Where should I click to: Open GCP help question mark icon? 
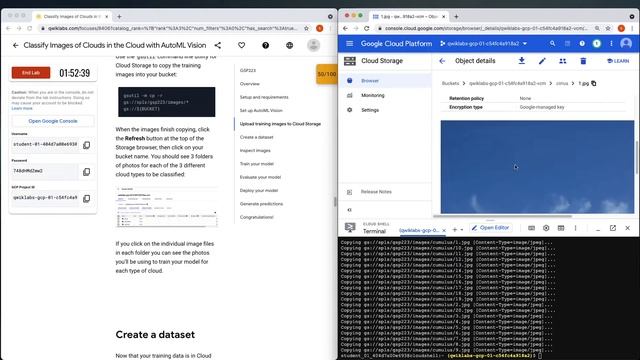[582, 43]
